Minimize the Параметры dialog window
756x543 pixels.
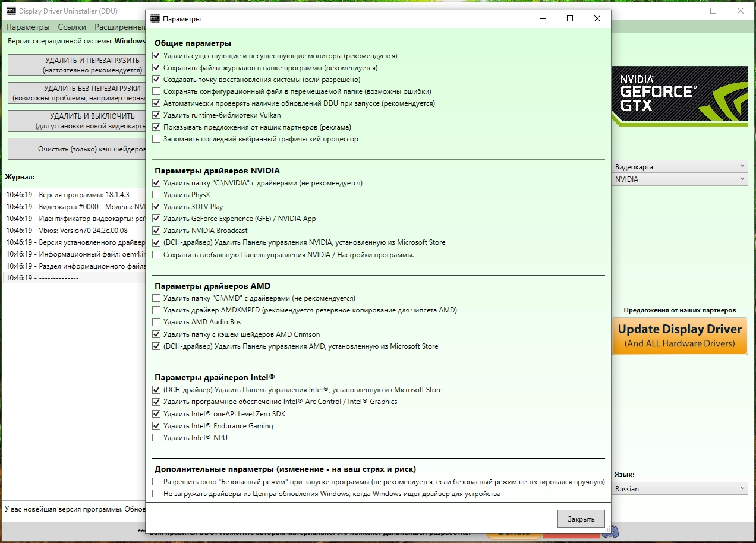point(543,19)
